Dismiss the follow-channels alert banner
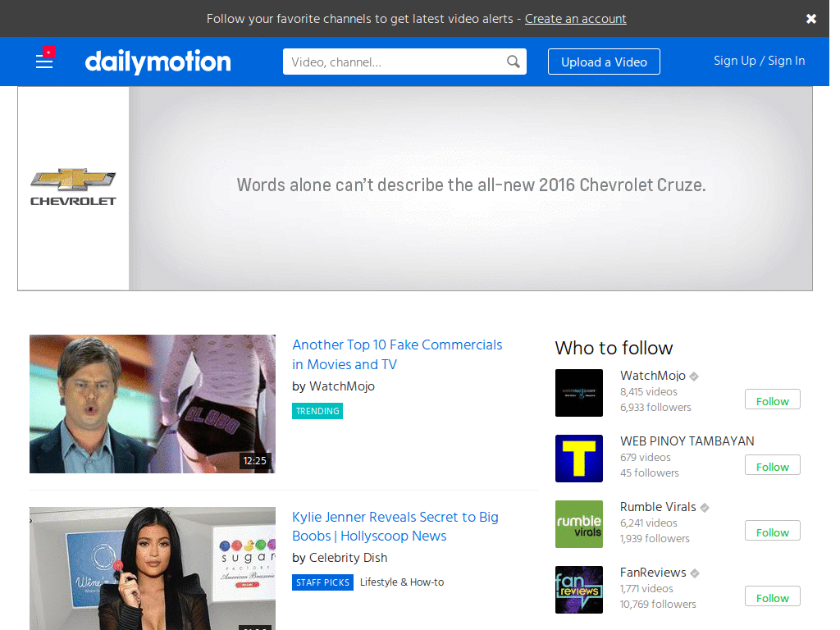840x630 pixels. coord(811,18)
